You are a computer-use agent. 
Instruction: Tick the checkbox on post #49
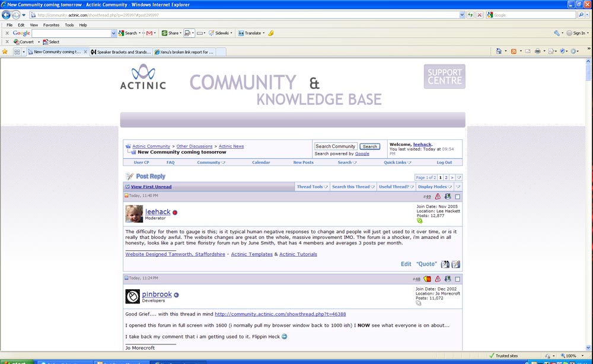click(457, 196)
